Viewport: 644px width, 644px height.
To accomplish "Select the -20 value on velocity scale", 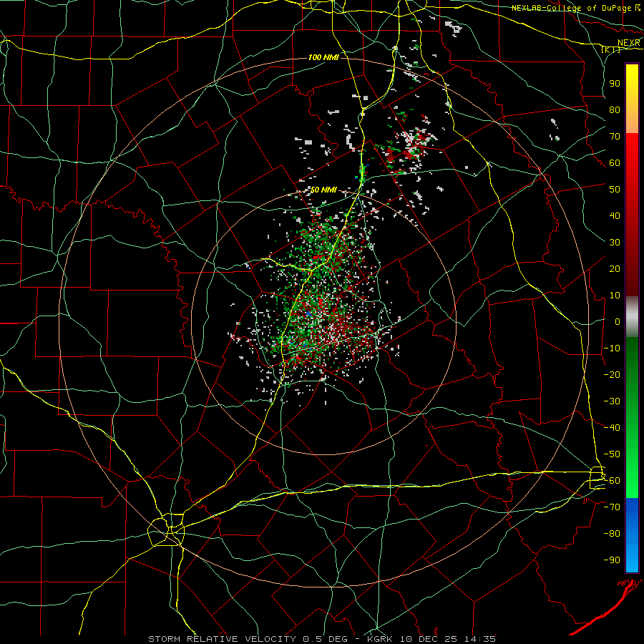I will coord(612,375).
